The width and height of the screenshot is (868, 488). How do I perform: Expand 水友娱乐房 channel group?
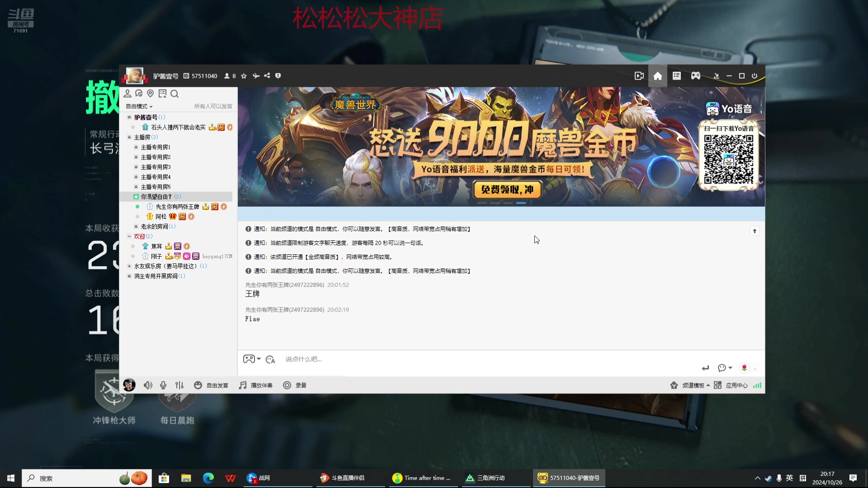pos(129,266)
